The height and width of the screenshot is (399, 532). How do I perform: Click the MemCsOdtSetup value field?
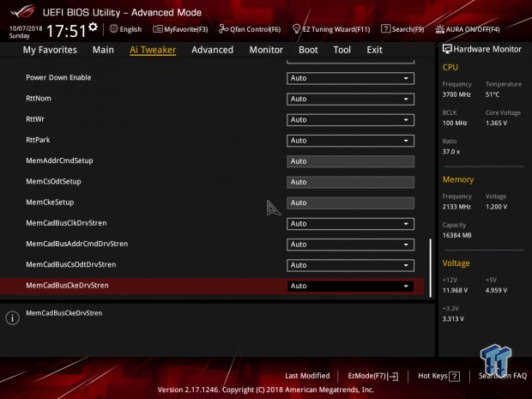coord(350,182)
